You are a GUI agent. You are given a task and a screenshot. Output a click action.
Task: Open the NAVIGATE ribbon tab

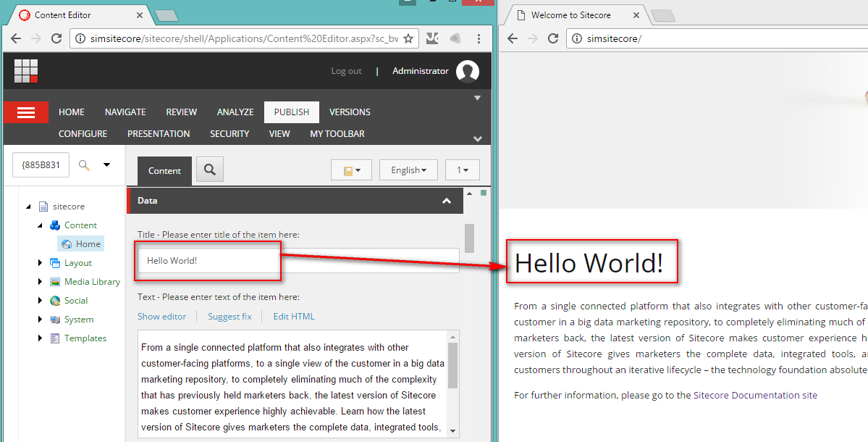[x=126, y=112]
